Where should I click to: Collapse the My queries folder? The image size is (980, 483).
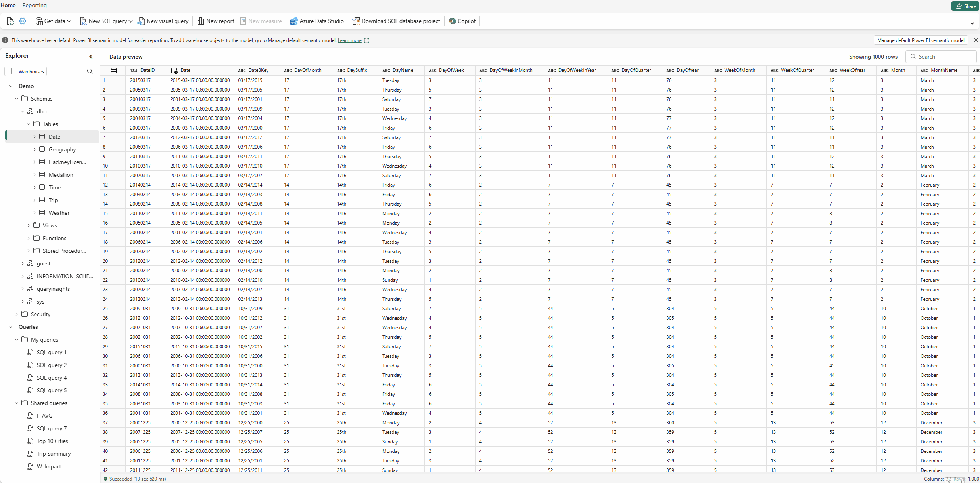click(x=17, y=340)
